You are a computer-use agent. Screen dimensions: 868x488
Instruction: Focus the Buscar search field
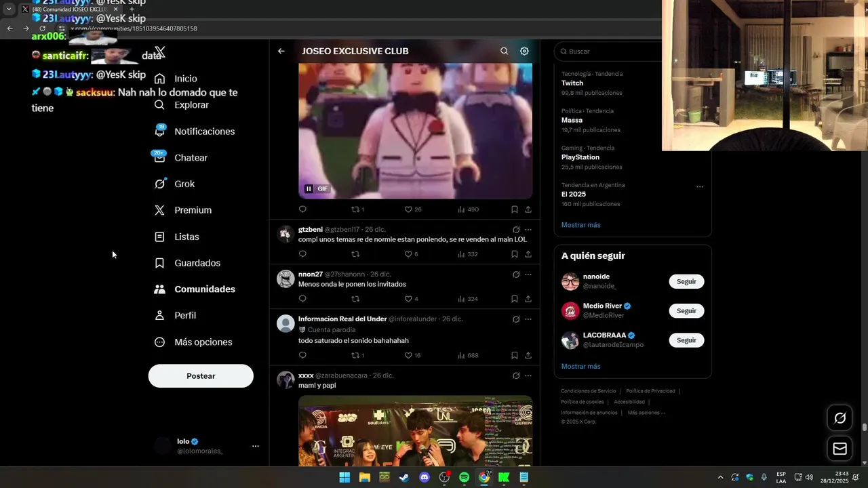click(x=608, y=52)
